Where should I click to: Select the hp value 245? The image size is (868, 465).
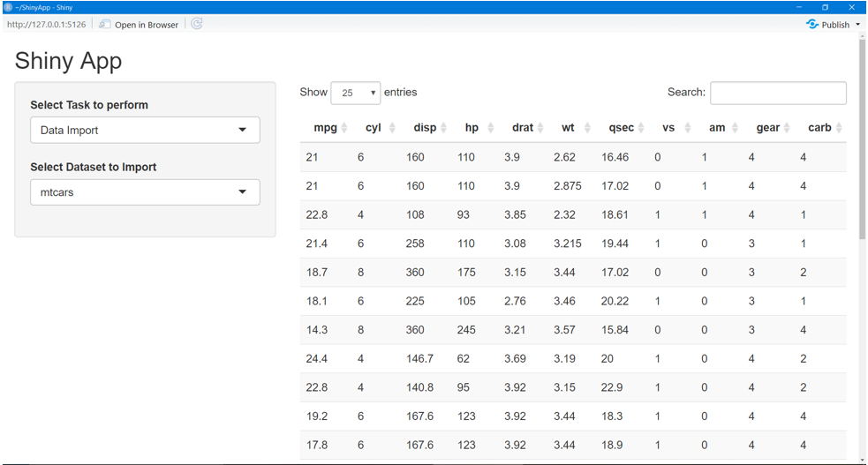[466, 330]
